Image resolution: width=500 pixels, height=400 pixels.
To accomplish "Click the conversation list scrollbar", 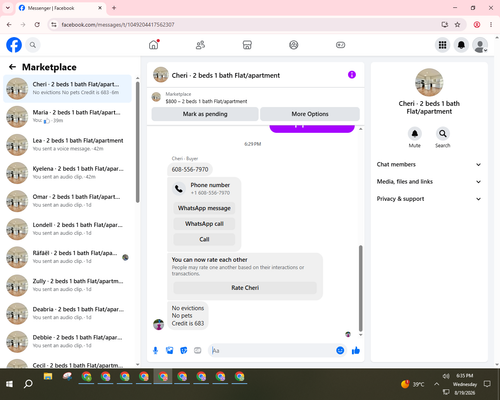I will coord(138,142).
